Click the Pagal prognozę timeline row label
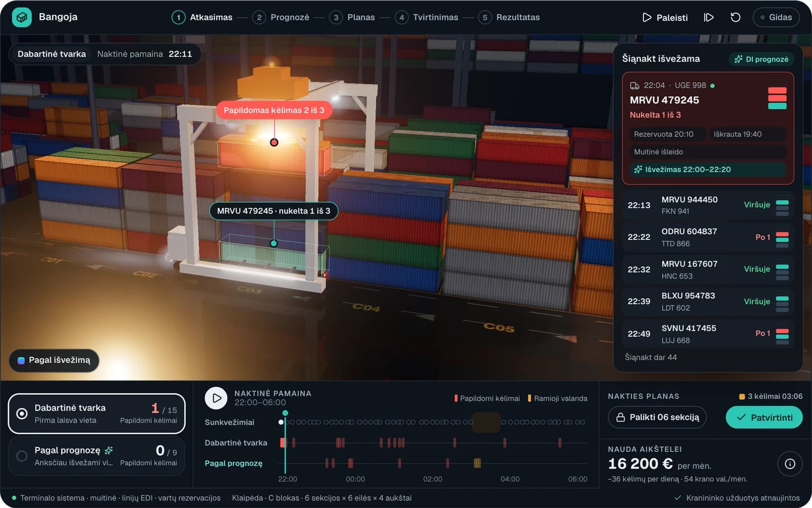The image size is (812, 508). click(x=233, y=463)
